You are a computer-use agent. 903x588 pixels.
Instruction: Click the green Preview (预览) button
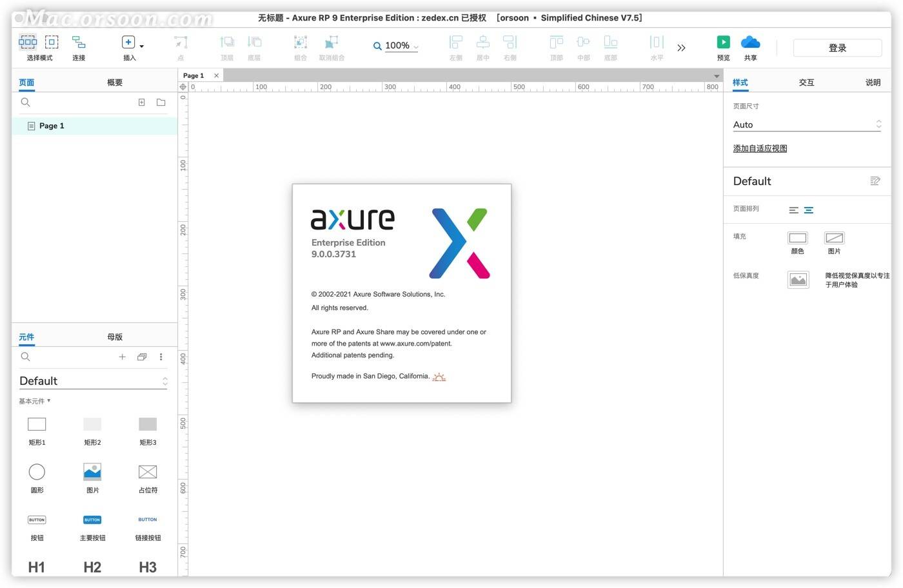click(x=724, y=42)
